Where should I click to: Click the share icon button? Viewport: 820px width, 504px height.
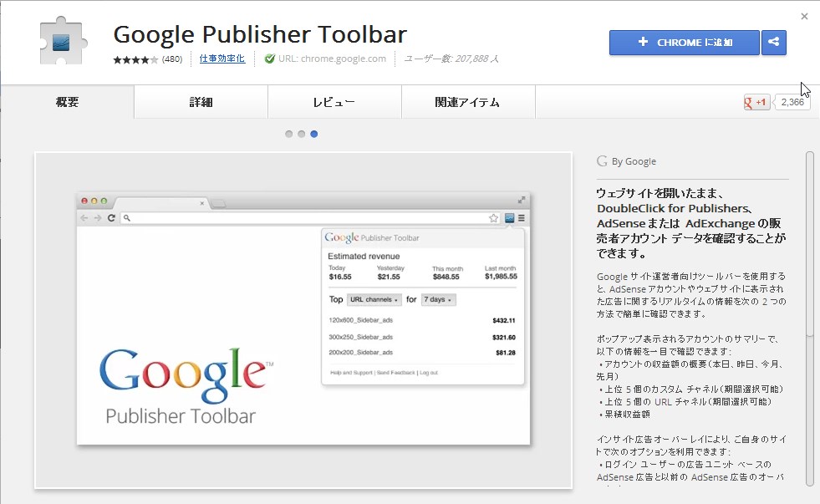click(x=774, y=43)
